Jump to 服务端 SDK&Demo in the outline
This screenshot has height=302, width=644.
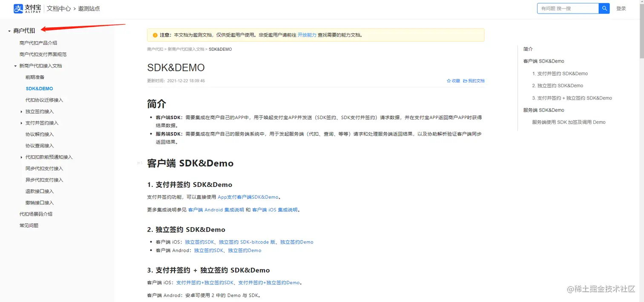(544, 110)
